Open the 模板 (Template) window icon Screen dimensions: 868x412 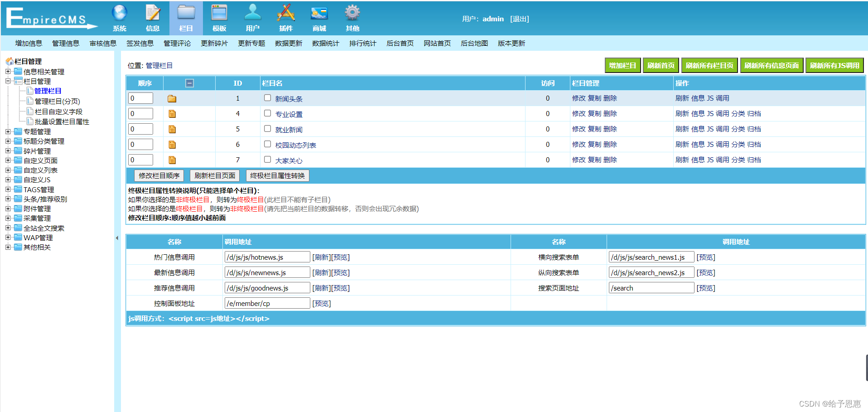[x=219, y=13]
